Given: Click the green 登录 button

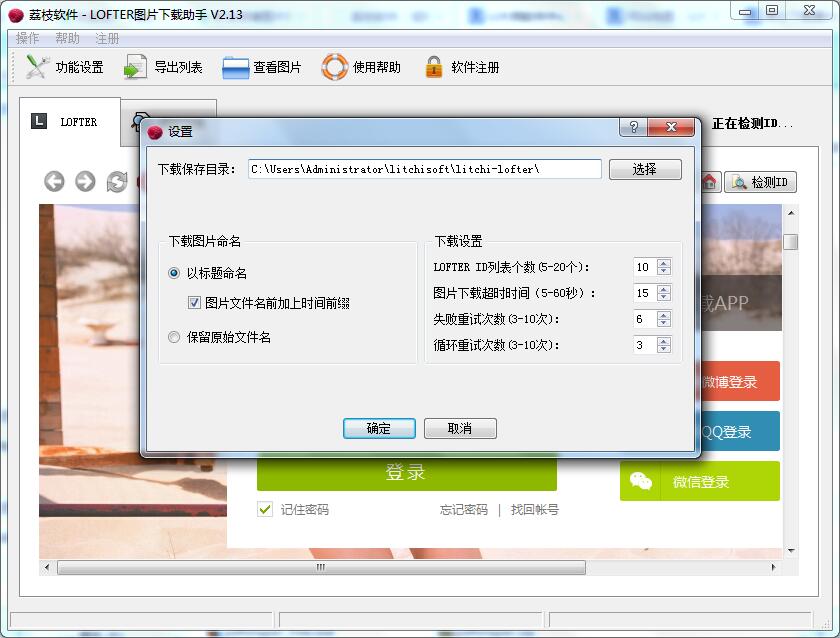Looking at the screenshot, I should 407,472.
